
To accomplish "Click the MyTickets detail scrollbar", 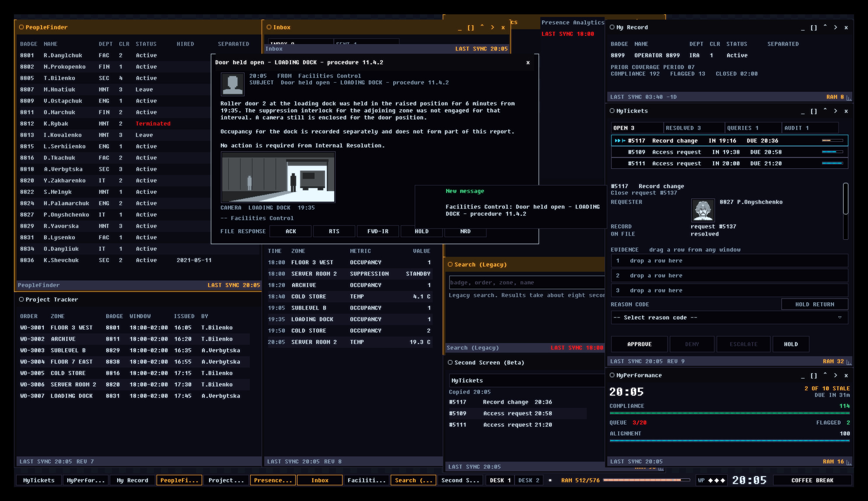I will pyautogui.click(x=845, y=211).
